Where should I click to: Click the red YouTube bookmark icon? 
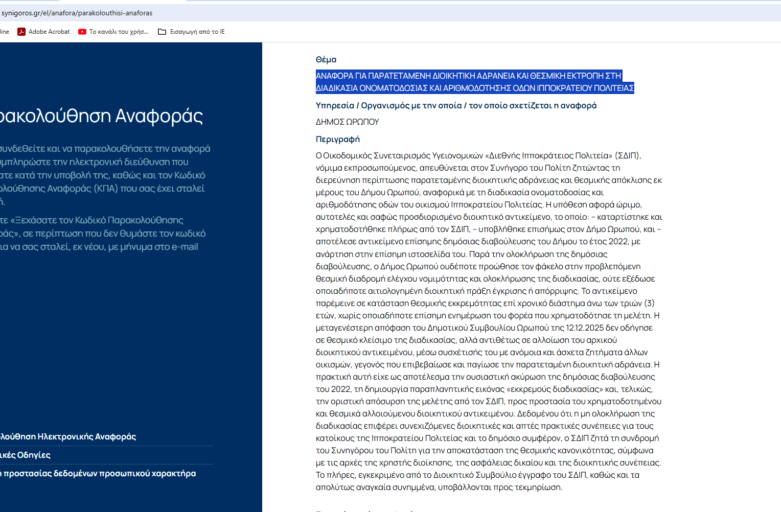(82, 32)
